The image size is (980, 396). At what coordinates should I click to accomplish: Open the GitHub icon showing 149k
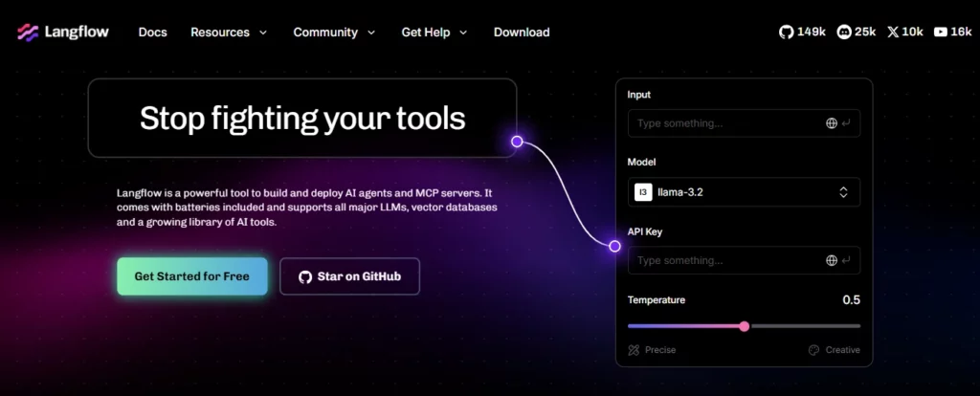pyautogui.click(x=787, y=33)
